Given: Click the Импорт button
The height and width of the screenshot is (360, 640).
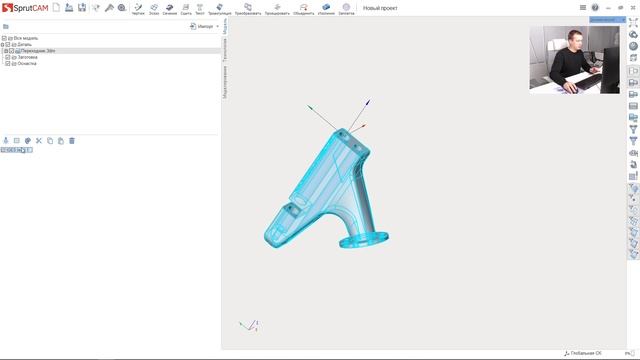Looking at the screenshot, I should [x=202, y=27].
